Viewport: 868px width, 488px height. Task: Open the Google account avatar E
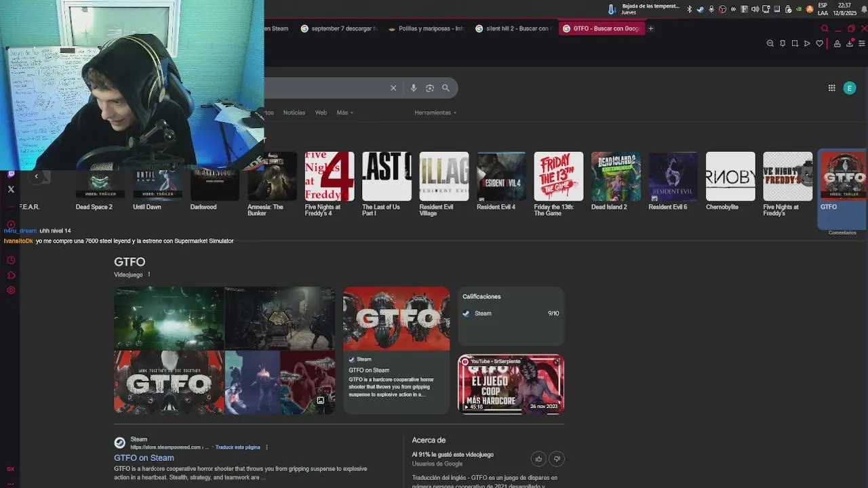pos(850,88)
